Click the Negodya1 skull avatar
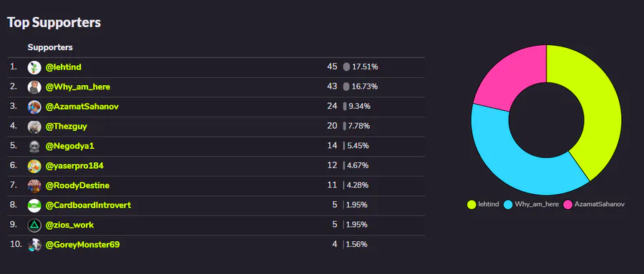Image resolution: width=644 pixels, height=274 pixels. [x=34, y=146]
